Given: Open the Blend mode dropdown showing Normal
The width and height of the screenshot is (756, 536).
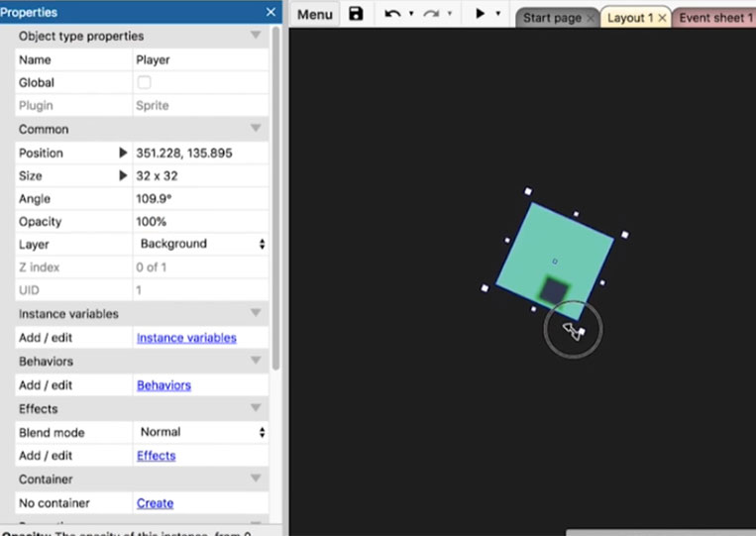Looking at the screenshot, I should click(x=200, y=432).
